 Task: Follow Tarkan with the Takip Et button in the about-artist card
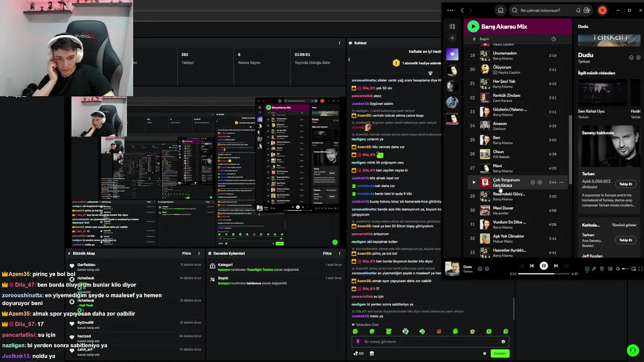coord(625,184)
